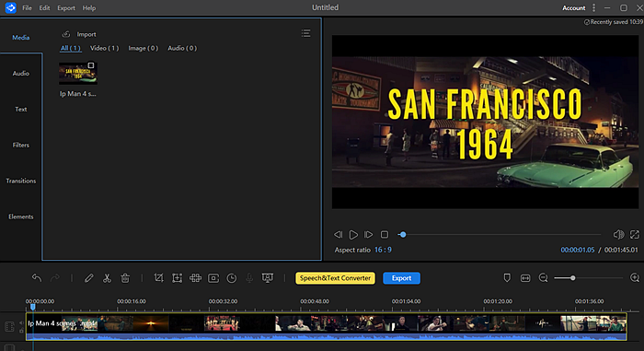644x351 pixels.
Task: Click the app logo icon
Action: click(x=11, y=7)
